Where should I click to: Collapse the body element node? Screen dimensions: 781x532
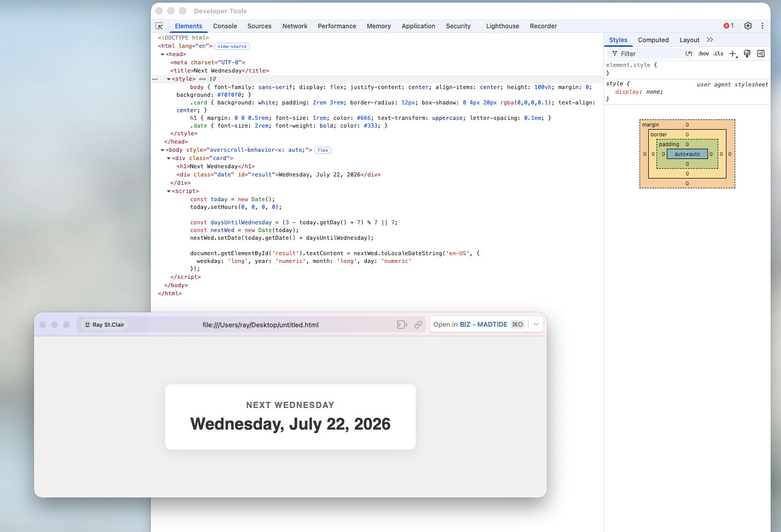tap(163, 150)
